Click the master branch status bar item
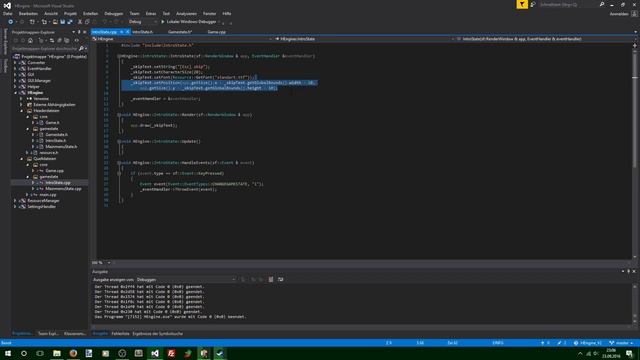640x360 pixels. tap(622, 343)
